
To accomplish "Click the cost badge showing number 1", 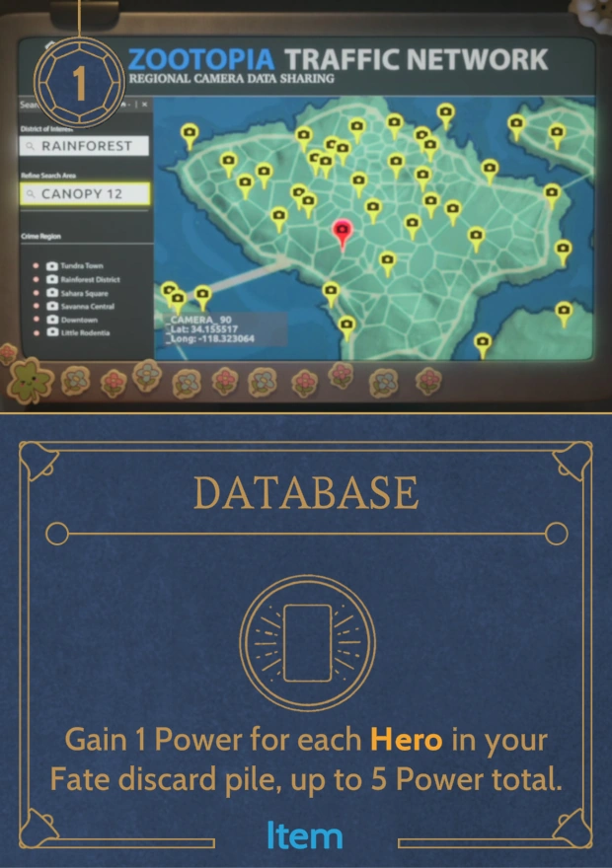I will tap(79, 83).
